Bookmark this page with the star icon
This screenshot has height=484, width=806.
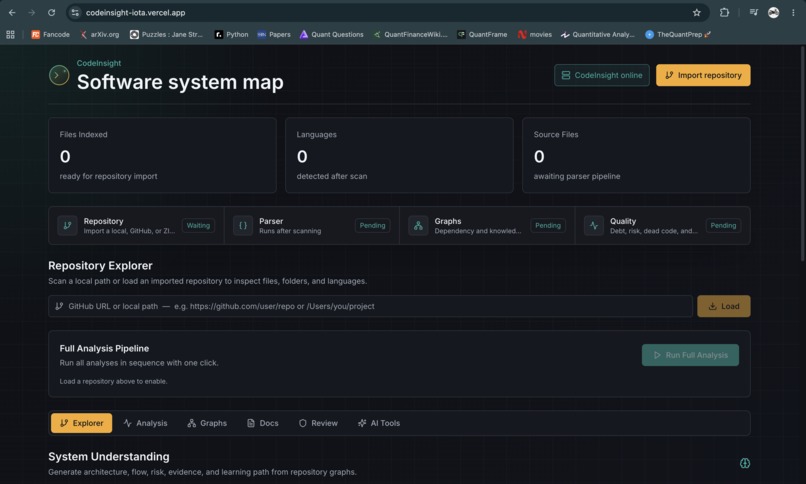[x=697, y=12]
